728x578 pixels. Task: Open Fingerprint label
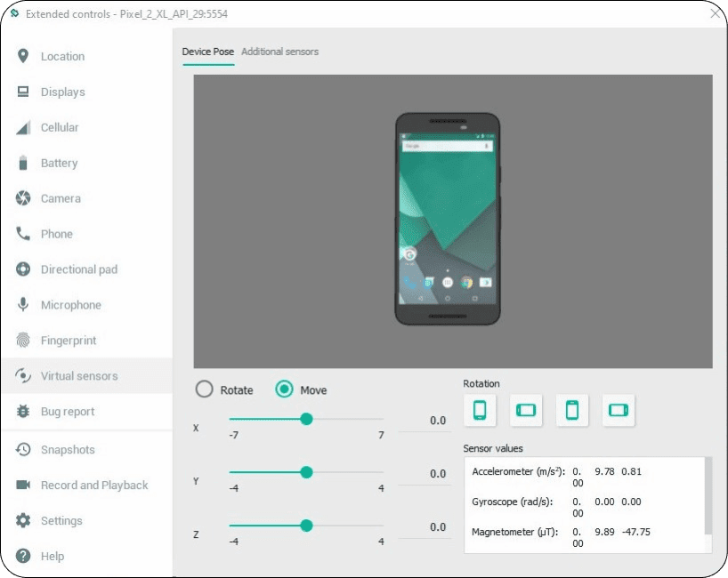pyautogui.click(x=69, y=341)
